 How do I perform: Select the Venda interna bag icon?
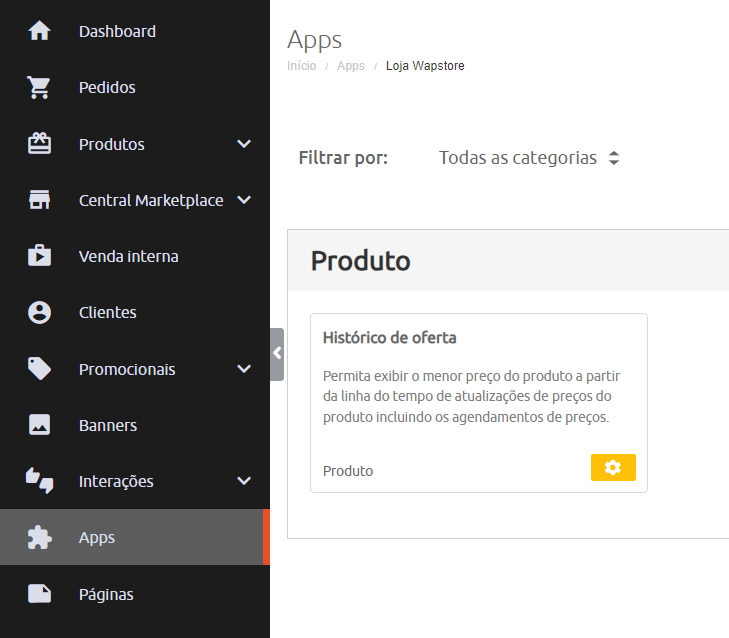click(39, 255)
